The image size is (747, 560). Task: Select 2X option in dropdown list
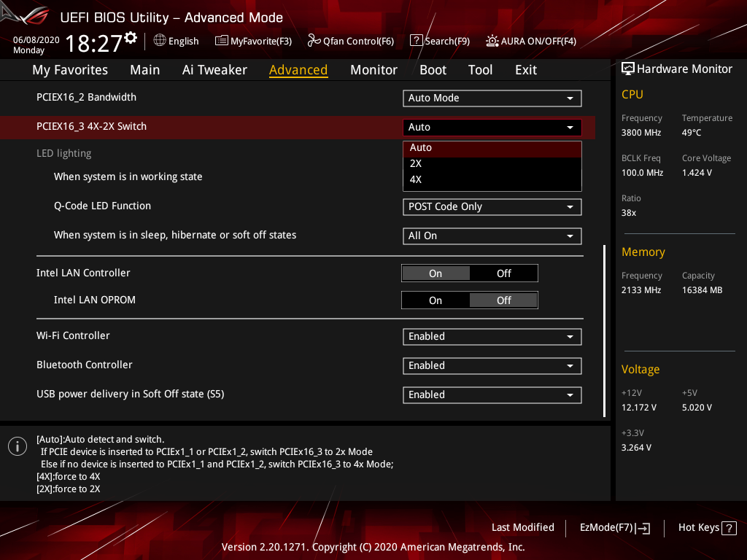(492, 163)
